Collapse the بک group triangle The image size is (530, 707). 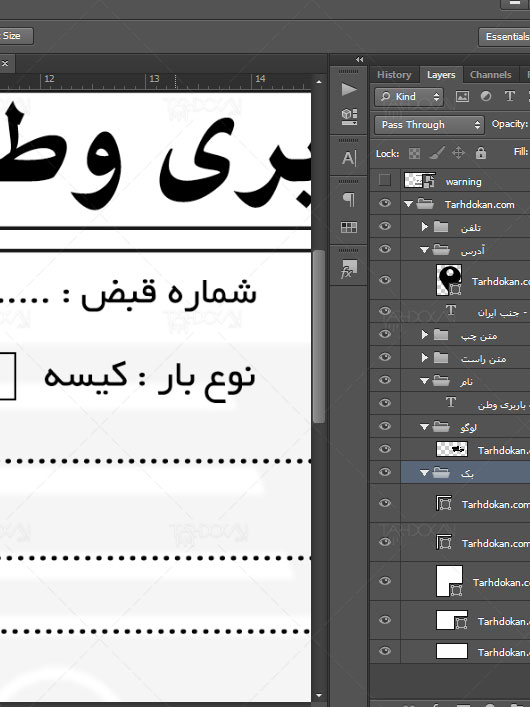point(424,473)
